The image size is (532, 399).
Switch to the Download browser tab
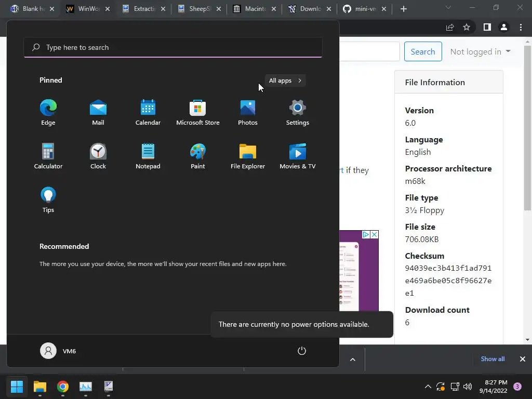click(310, 9)
